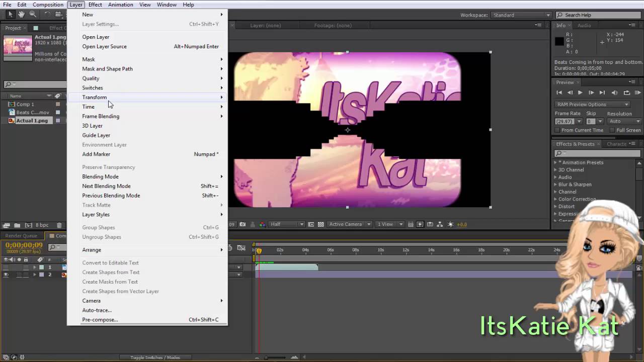
Task: Toggle Switches / Modes in timeline
Action: 155,357
